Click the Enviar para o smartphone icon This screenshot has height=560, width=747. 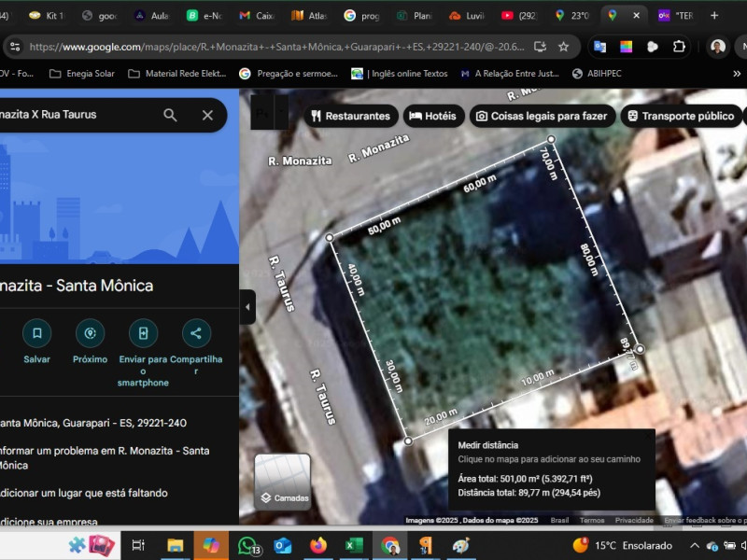pos(143,333)
